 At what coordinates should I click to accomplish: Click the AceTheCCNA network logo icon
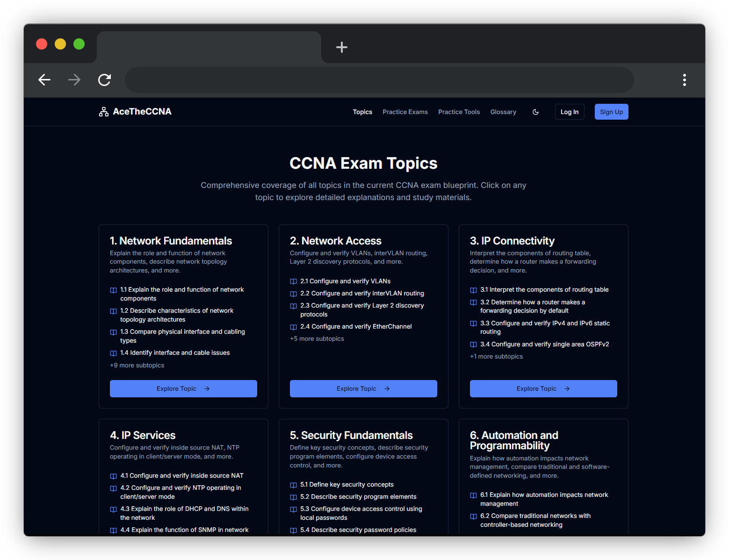tap(103, 112)
